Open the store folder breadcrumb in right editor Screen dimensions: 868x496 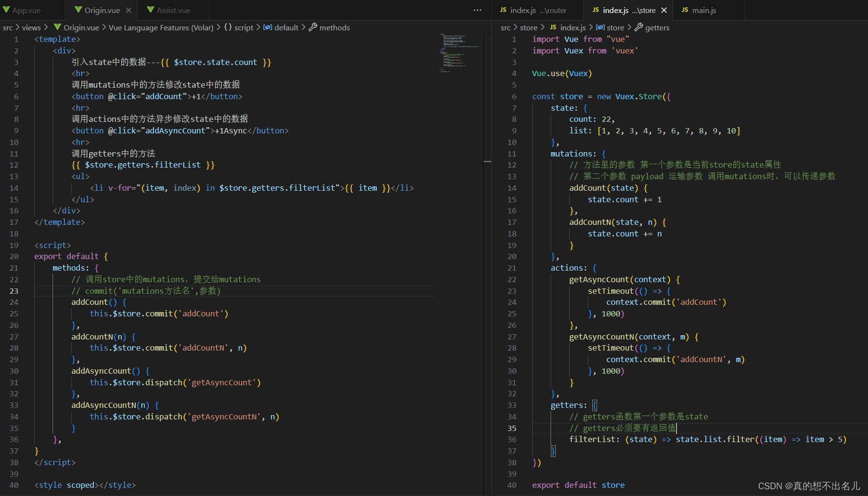point(529,27)
